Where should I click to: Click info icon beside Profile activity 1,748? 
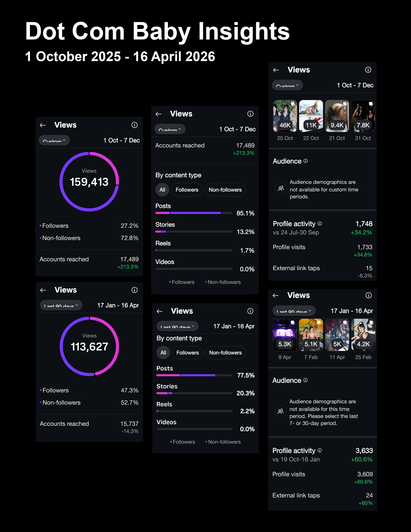click(x=320, y=224)
